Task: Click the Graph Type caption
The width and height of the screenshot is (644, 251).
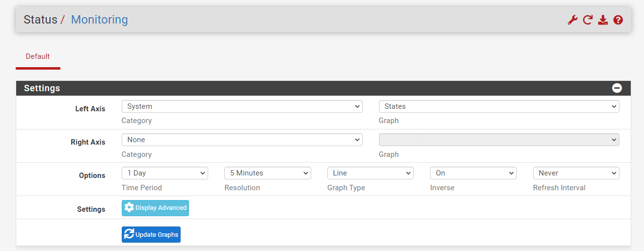Action: pyautogui.click(x=346, y=188)
